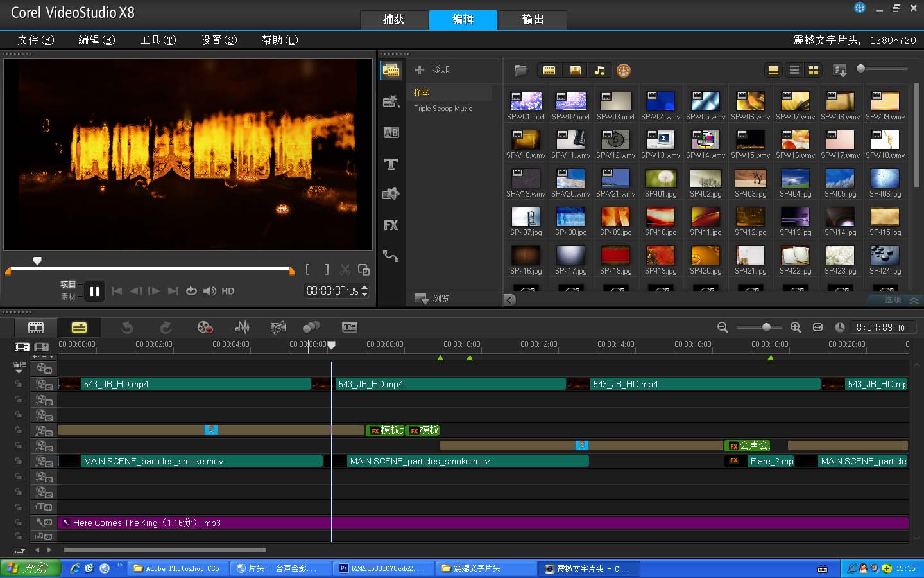The width and height of the screenshot is (924, 578).
Task: Open the Graphic library panel
Action: (x=391, y=194)
